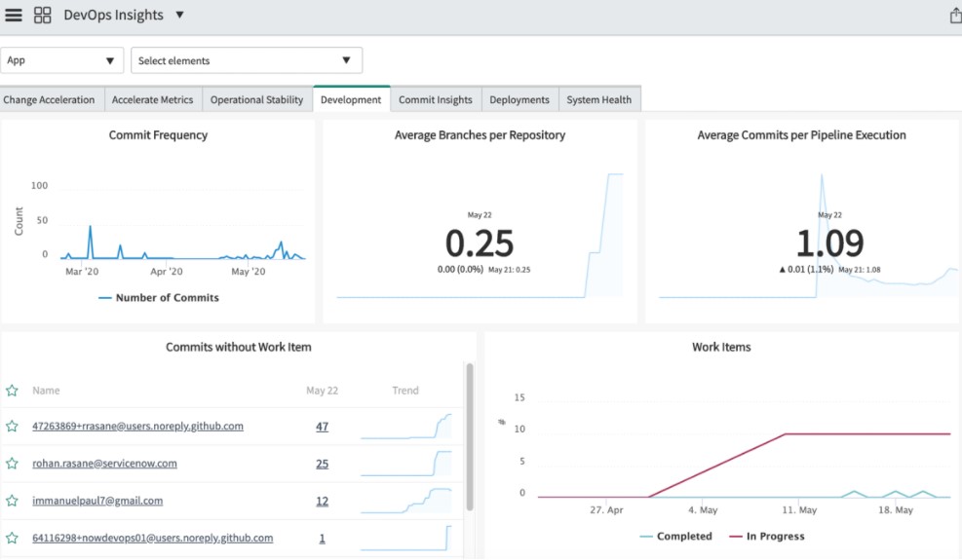Switch to the Commit Insights tab

click(x=435, y=99)
